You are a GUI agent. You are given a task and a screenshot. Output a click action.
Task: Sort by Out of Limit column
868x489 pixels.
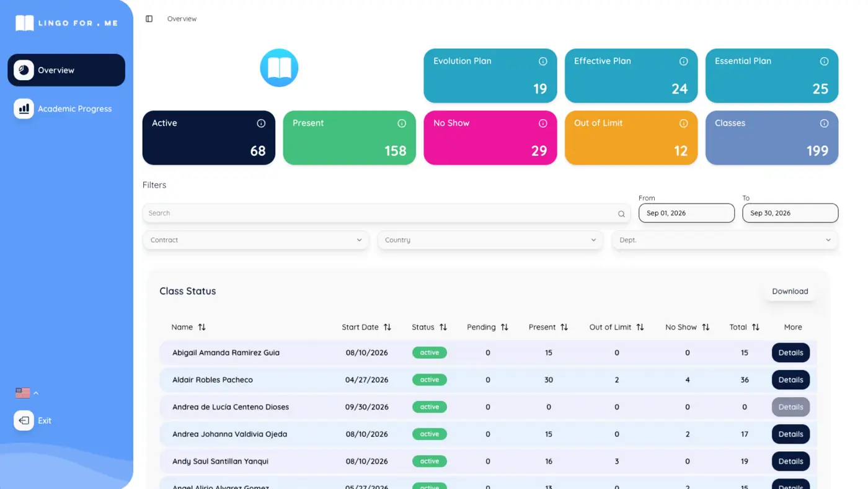640,327
